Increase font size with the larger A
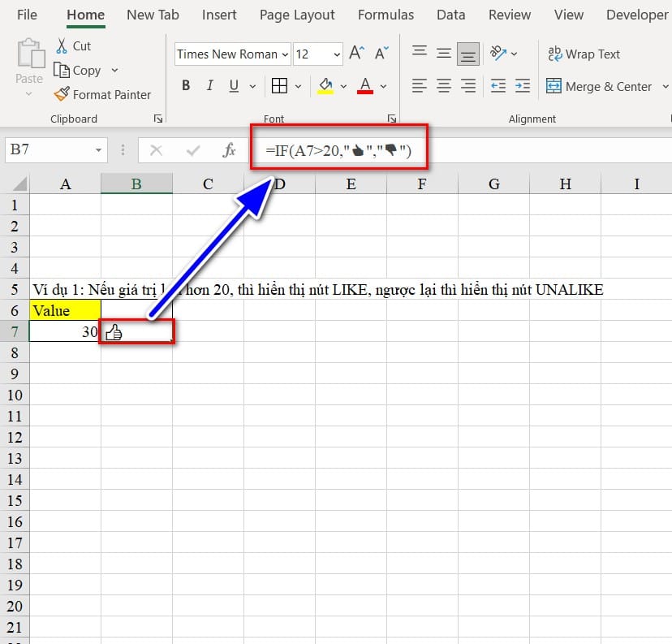 point(356,54)
